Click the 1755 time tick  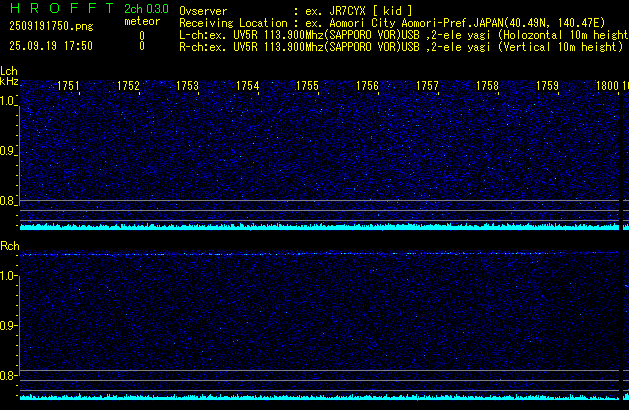point(307,86)
